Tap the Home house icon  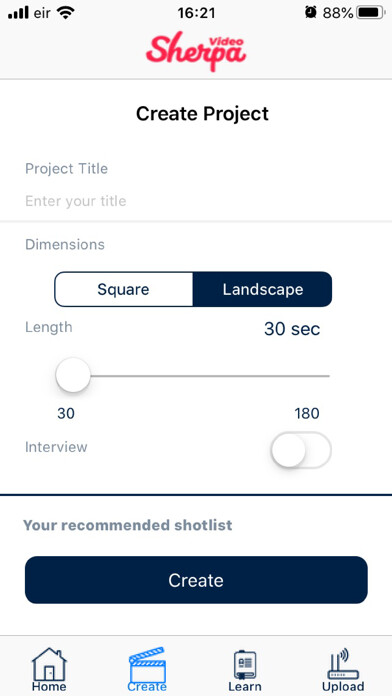(x=49, y=664)
